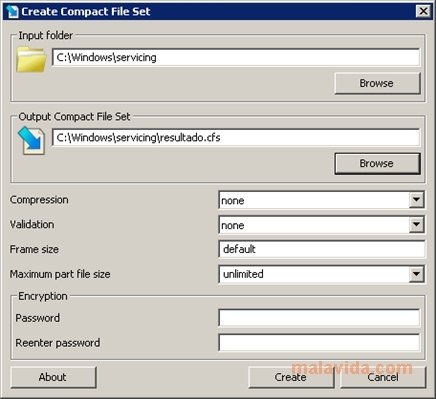Screen dimensions: 436x399
Task: Click the Maximum part file size label
Action: [x=60, y=274]
